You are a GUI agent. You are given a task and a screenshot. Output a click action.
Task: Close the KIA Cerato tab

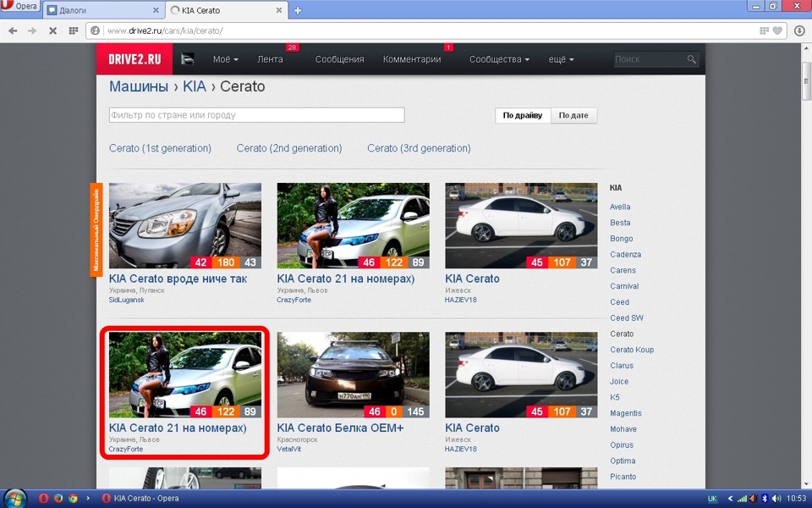tap(278, 10)
